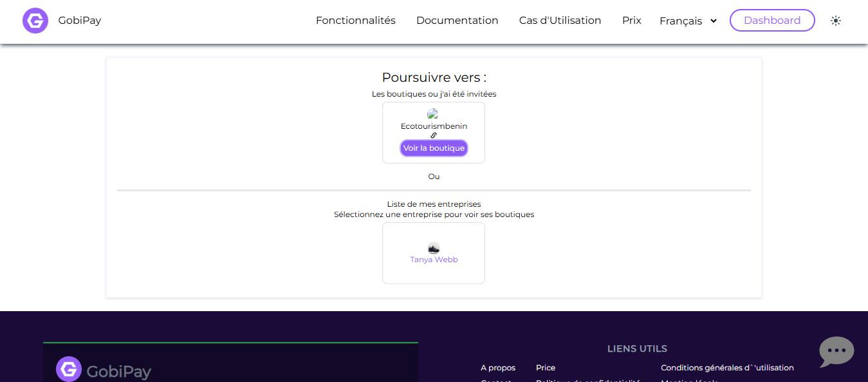Open Conditions générales d'utilisation
868x382 pixels.
[x=727, y=367]
